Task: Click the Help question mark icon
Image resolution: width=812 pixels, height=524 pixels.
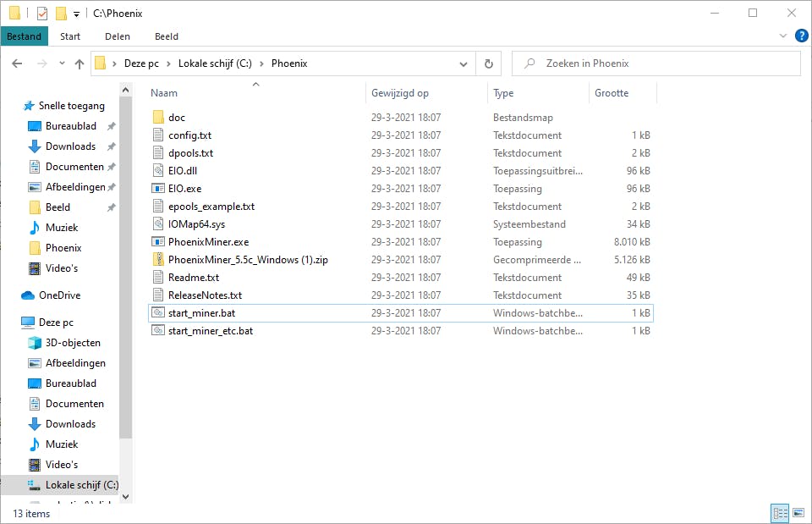Action: 801,36
